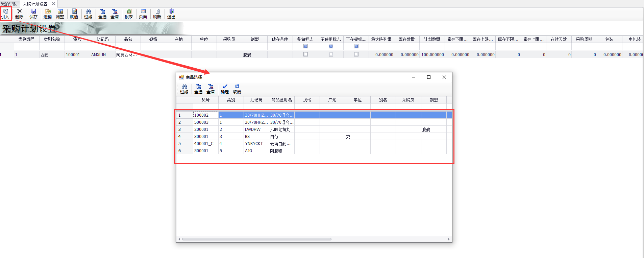Select the 六味地黄丸 cell
The height and width of the screenshot is (258, 644).
pyautogui.click(x=282, y=130)
